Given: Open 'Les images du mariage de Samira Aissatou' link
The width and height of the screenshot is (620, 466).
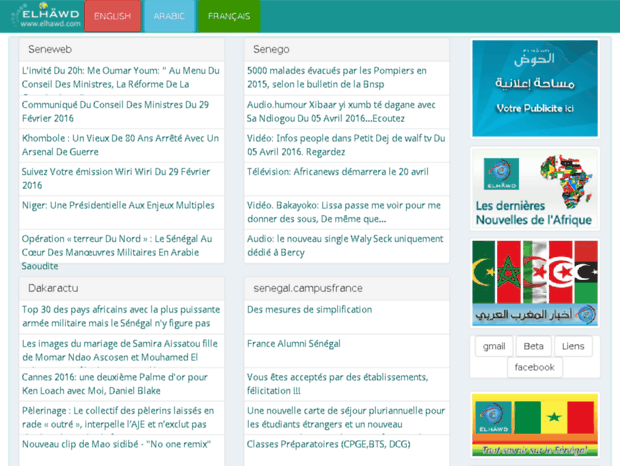Looking at the screenshot, I should tap(122, 351).
